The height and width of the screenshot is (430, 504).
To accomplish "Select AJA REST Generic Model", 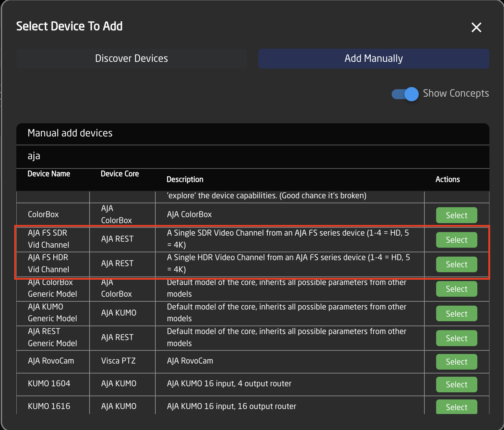I will pos(456,338).
